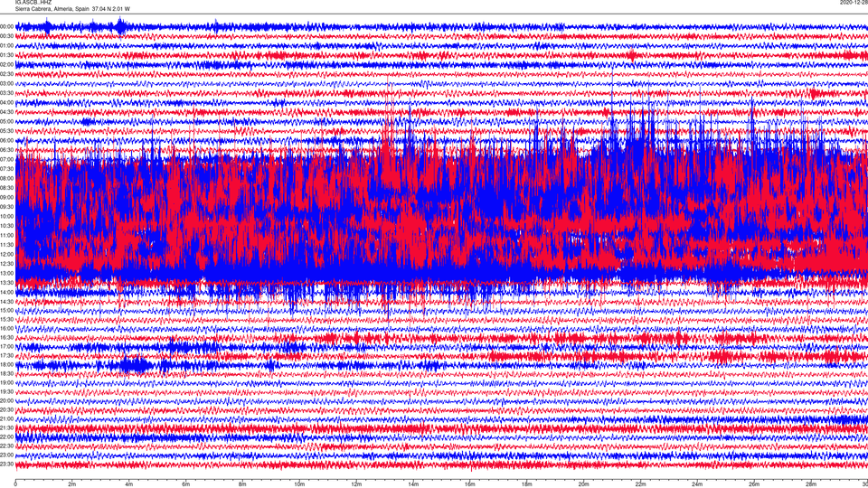Viewport: 868px width, 488px height.
Task: Pick the 12:00 time row label
Action: pos(7,254)
